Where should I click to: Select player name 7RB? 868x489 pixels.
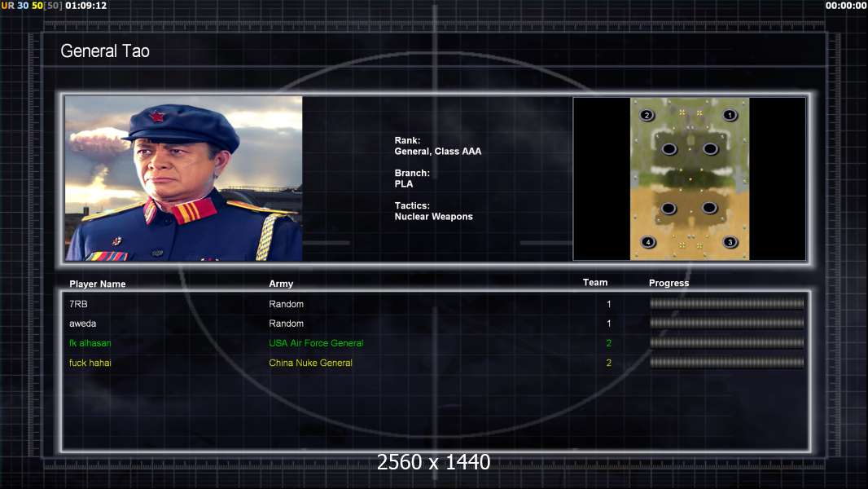point(78,304)
